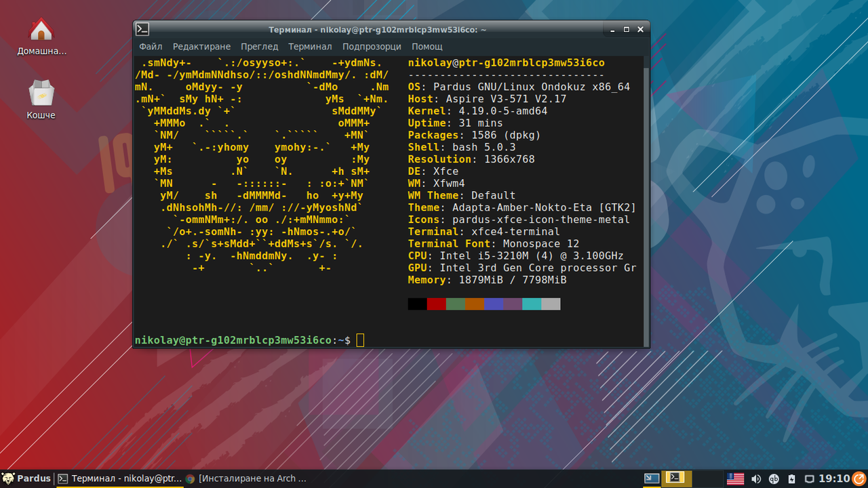Click the orange update notifier icon
The image size is (868, 488).
(859, 479)
